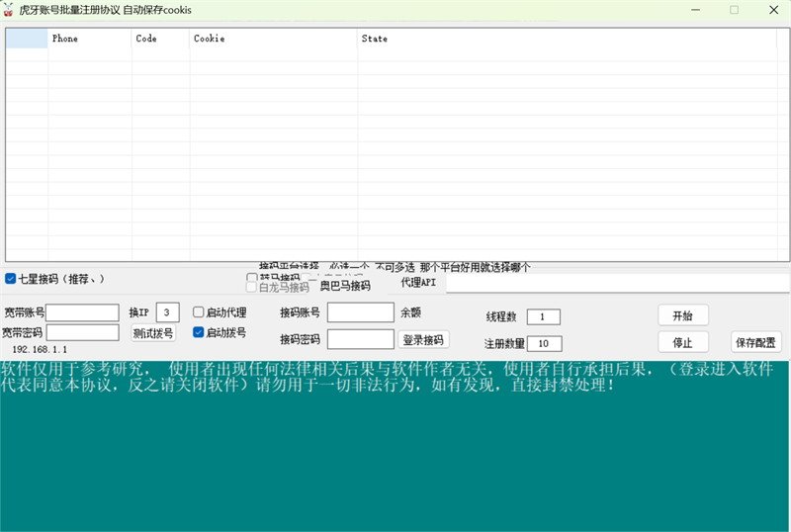The height and width of the screenshot is (532, 791).
Task: Focus the 代理API text field
Action: click(617, 282)
